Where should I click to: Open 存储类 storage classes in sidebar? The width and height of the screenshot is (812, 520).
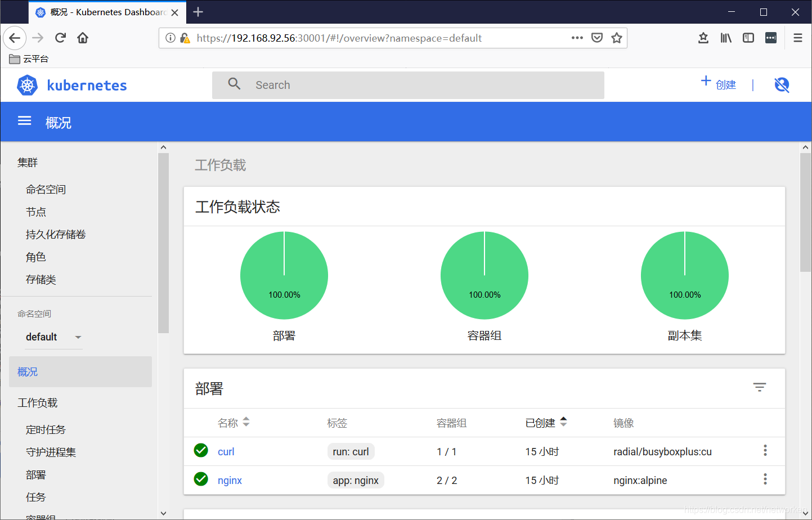41,280
